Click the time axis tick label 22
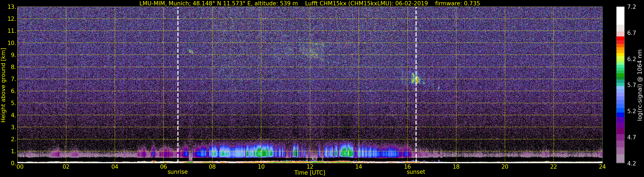Screen dimensions: 644x177 [554, 167]
